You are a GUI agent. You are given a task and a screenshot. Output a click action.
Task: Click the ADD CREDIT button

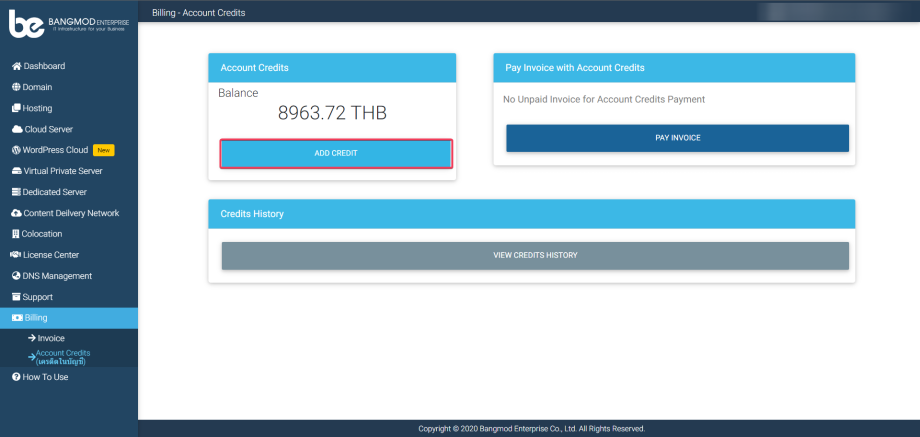pos(336,154)
